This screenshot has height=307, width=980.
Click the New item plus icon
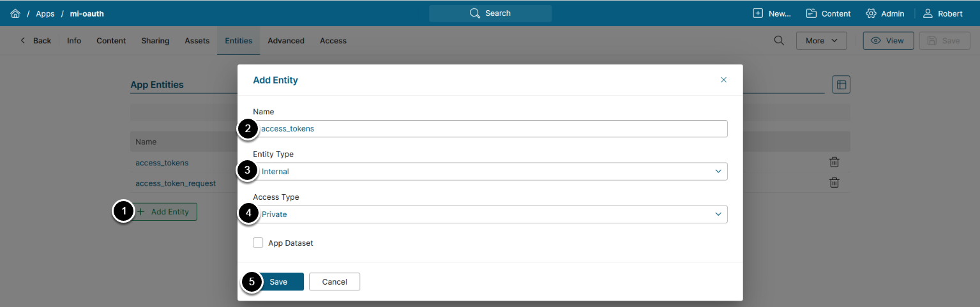pyautogui.click(x=758, y=13)
